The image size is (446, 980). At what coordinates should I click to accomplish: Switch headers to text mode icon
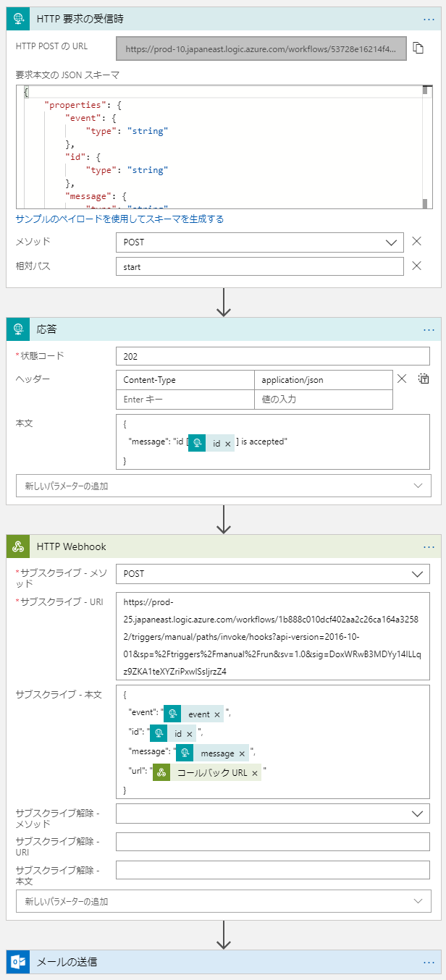pos(424,379)
